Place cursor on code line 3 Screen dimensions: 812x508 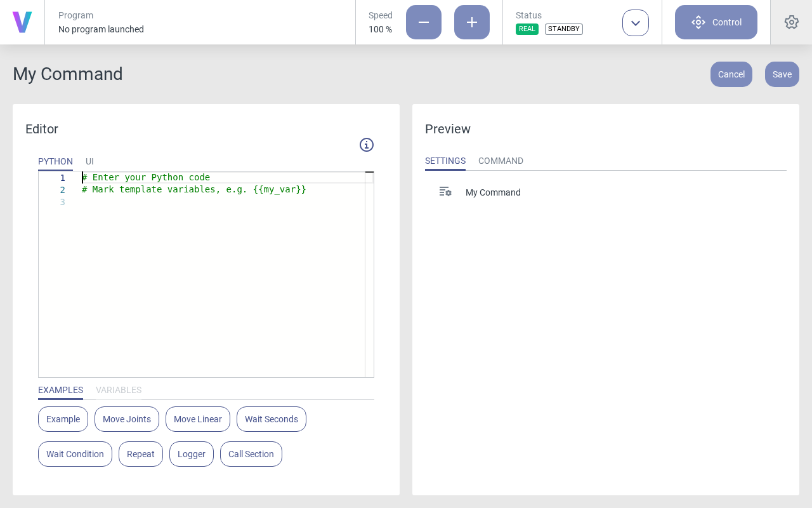tap(222, 202)
